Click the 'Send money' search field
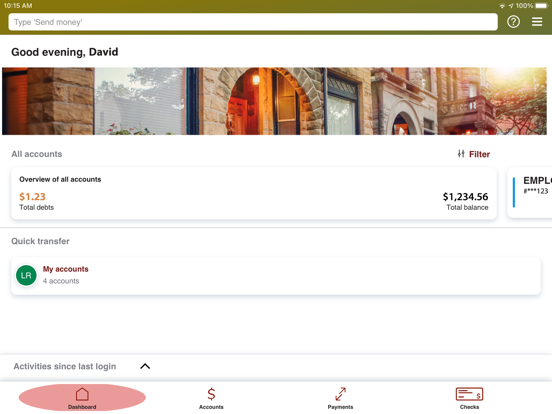This screenshot has height=414, width=552. coord(253,22)
